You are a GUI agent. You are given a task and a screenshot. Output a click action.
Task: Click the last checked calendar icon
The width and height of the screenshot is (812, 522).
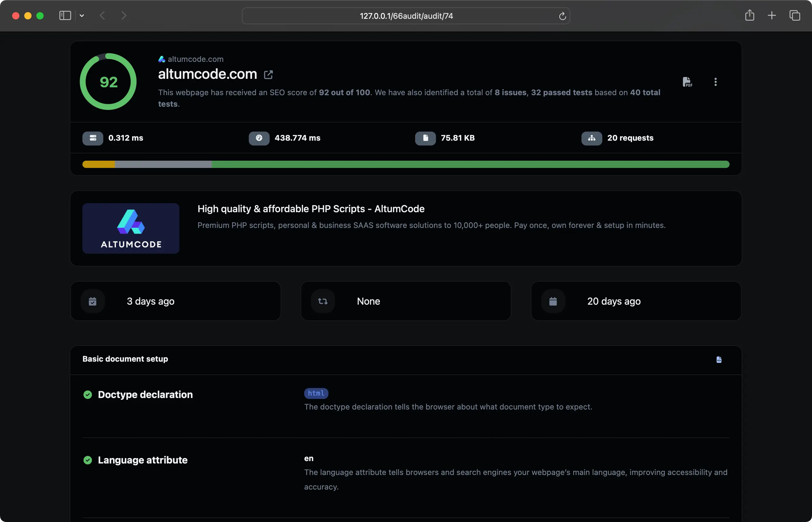coord(92,301)
